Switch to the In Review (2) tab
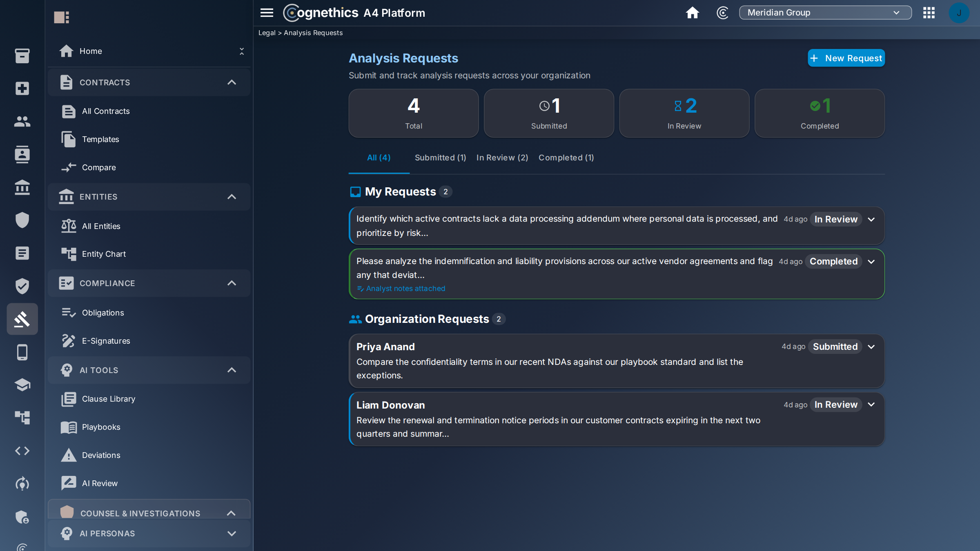The width and height of the screenshot is (980, 551). click(502, 158)
